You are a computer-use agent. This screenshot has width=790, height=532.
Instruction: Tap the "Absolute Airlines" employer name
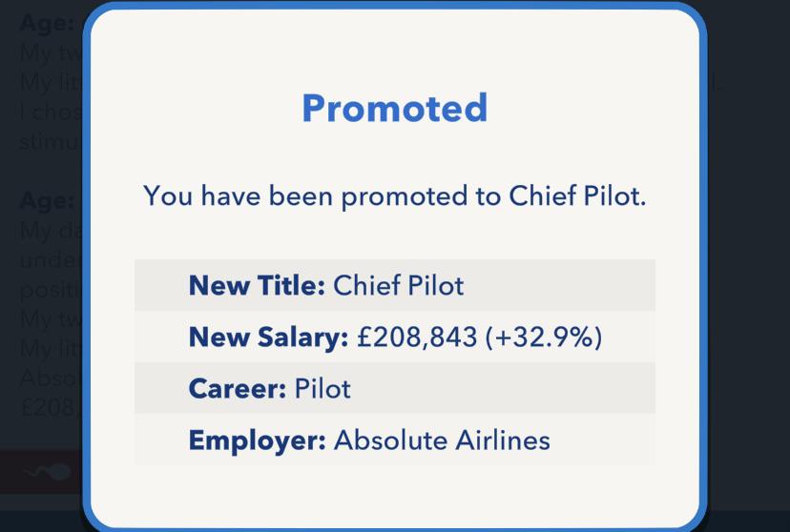[442, 440]
